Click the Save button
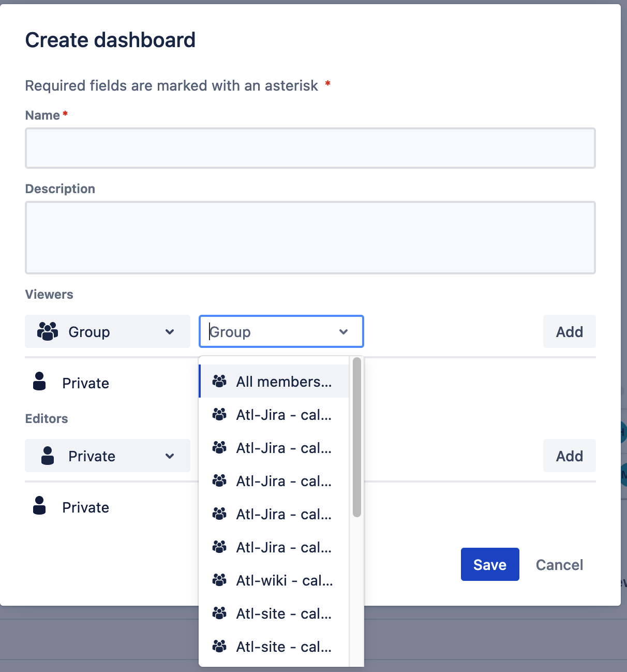Screen dimensions: 627x672 (489, 564)
